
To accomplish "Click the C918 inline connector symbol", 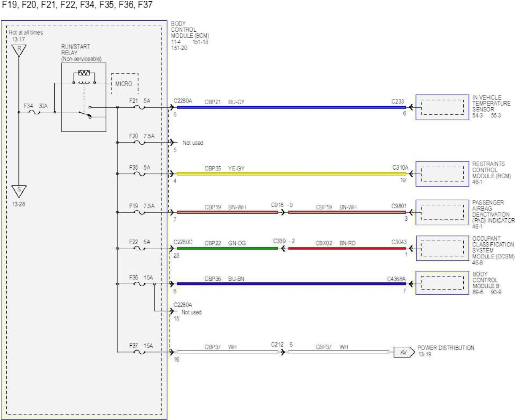I will click(x=283, y=212).
